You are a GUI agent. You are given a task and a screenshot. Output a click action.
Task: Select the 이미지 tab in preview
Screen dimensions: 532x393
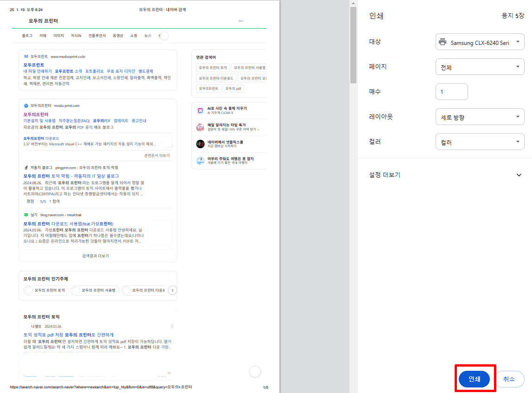(x=59, y=36)
